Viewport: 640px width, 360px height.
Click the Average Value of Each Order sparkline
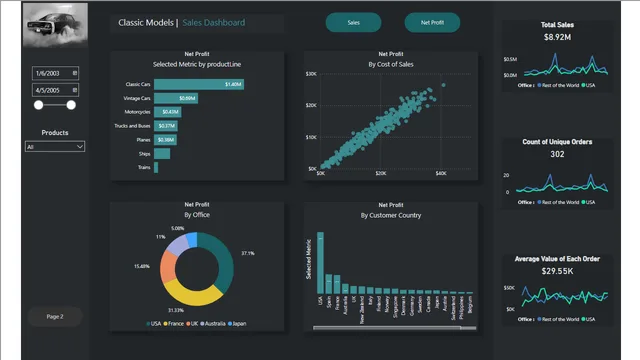pyautogui.click(x=564, y=296)
